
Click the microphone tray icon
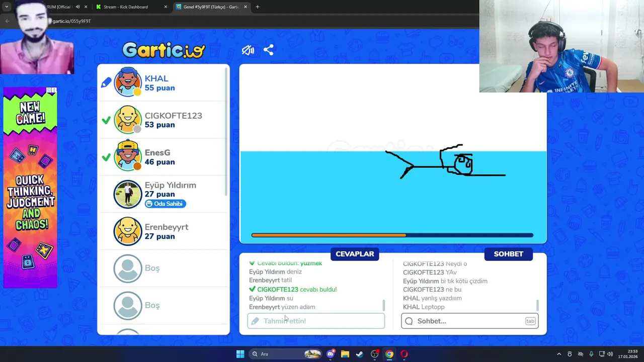tap(591, 354)
